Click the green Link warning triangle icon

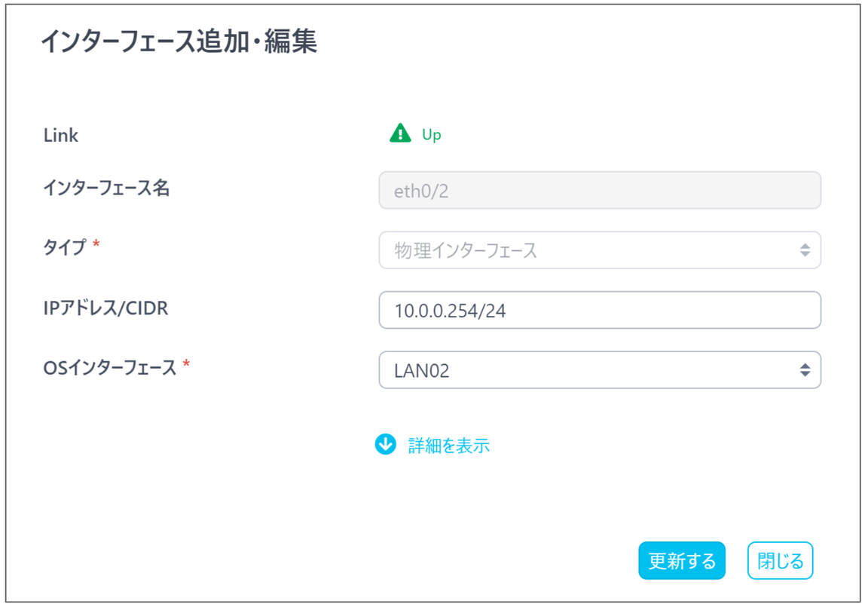(x=400, y=133)
